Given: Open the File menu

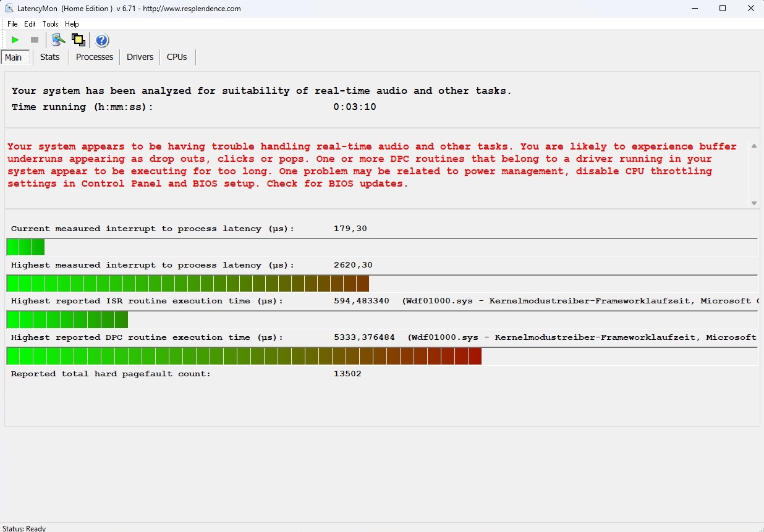Looking at the screenshot, I should click(x=12, y=24).
